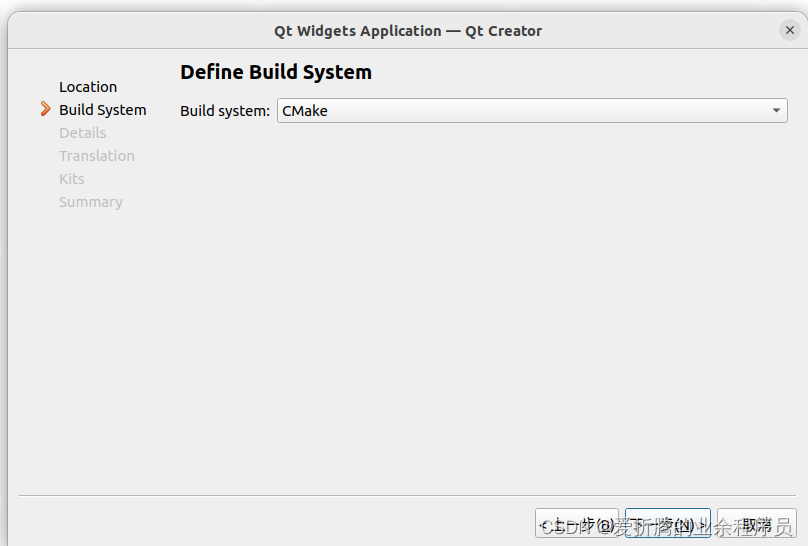
Task: Go back with the 上一步(B) button
Action: pyautogui.click(x=577, y=523)
